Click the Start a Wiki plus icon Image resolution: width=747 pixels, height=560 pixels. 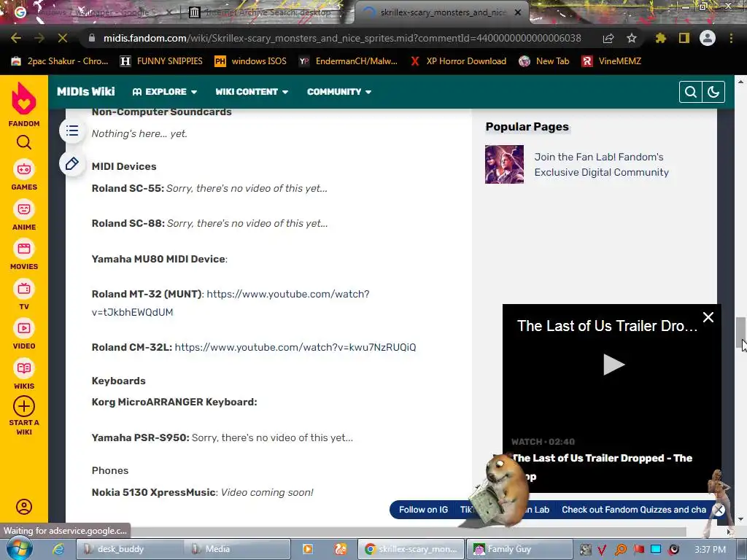(24, 407)
